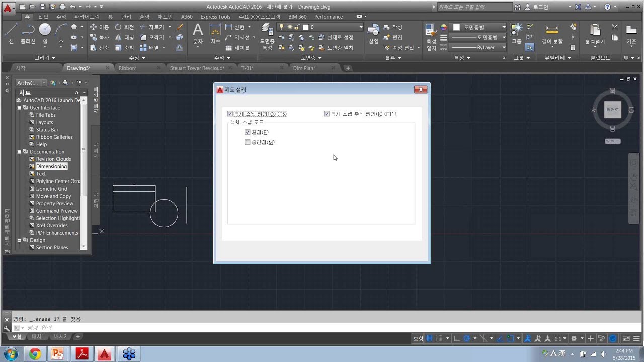Screen dimensions: 644x362
Task: Collapse the Documentation tree node
Action: tap(19, 152)
